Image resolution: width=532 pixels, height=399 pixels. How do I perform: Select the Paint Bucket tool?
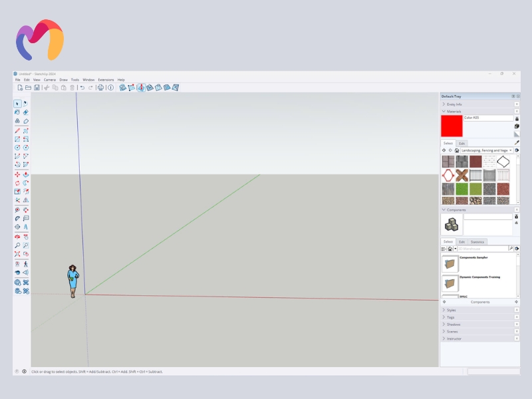17,112
